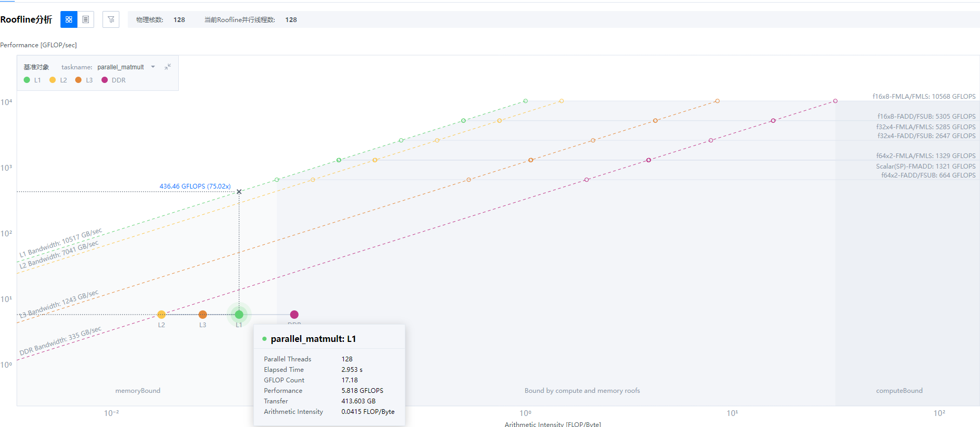The width and height of the screenshot is (980, 427).
Task: Click L3 Bandwidth: 1243 GB/sec label
Action: 59,304
